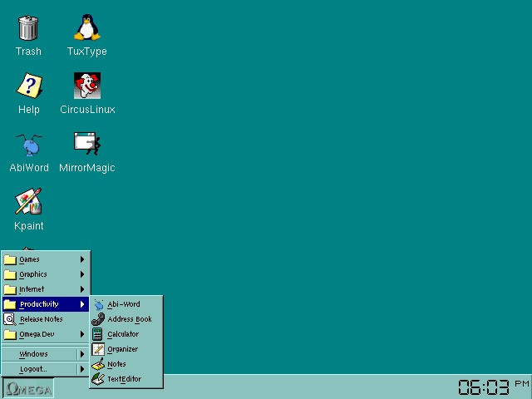Screen dimensions: 532x399
Task: Expand the Games submenu arrow
Action: pos(82,259)
